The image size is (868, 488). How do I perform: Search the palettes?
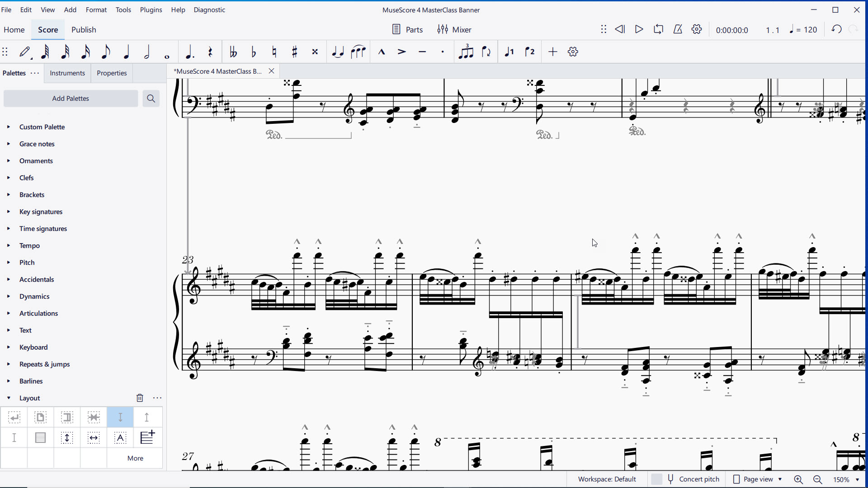click(151, 98)
